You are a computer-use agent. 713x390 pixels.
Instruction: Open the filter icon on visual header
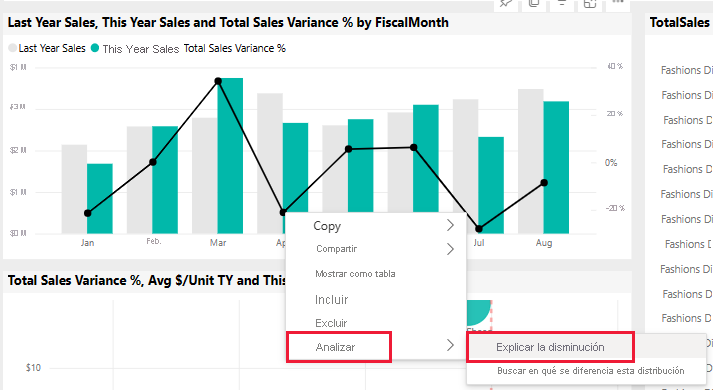coord(562,4)
